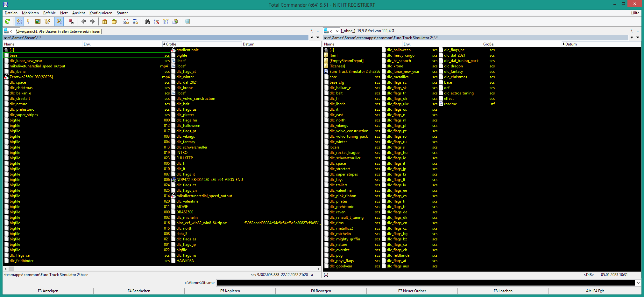Open the Hilfe menu
644x297 pixels.
[x=635, y=13]
